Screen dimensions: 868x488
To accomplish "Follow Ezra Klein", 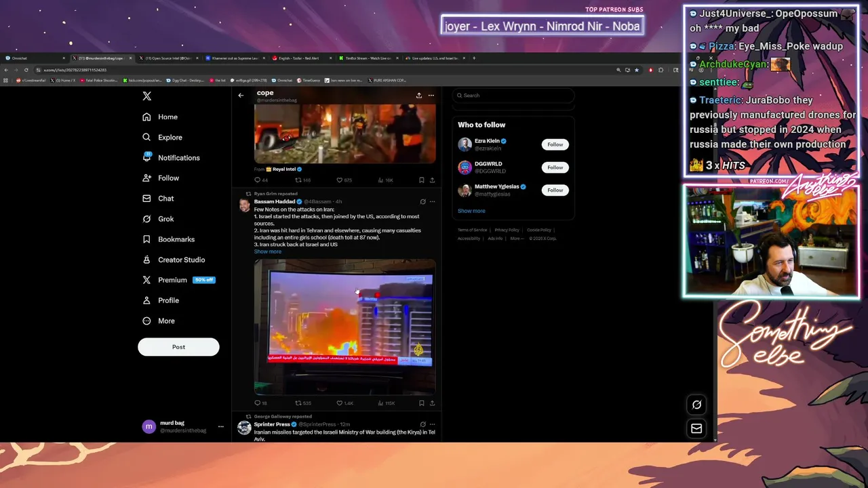I will click(555, 144).
